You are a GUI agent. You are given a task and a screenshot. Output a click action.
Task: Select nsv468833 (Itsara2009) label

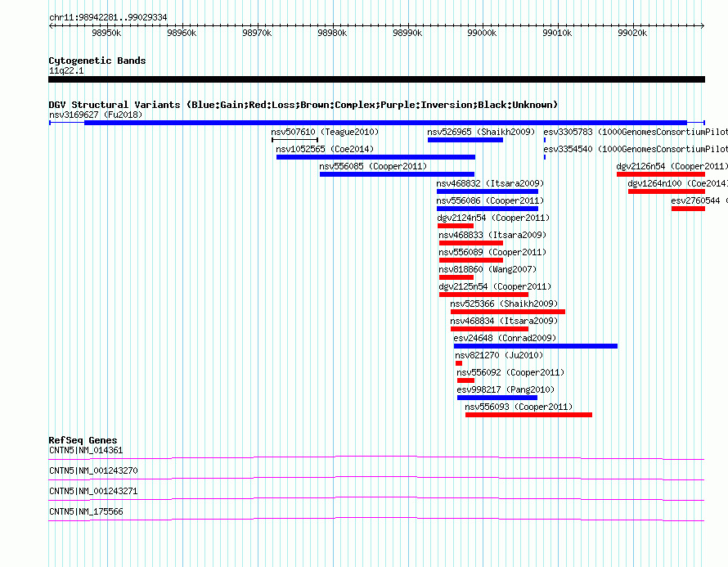coord(492,235)
